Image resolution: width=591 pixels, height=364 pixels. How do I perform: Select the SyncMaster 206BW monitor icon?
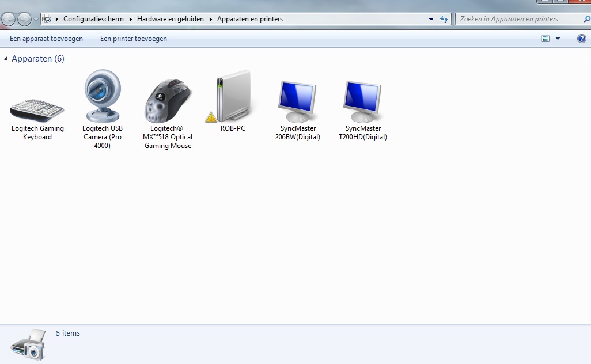pyautogui.click(x=297, y=102)
